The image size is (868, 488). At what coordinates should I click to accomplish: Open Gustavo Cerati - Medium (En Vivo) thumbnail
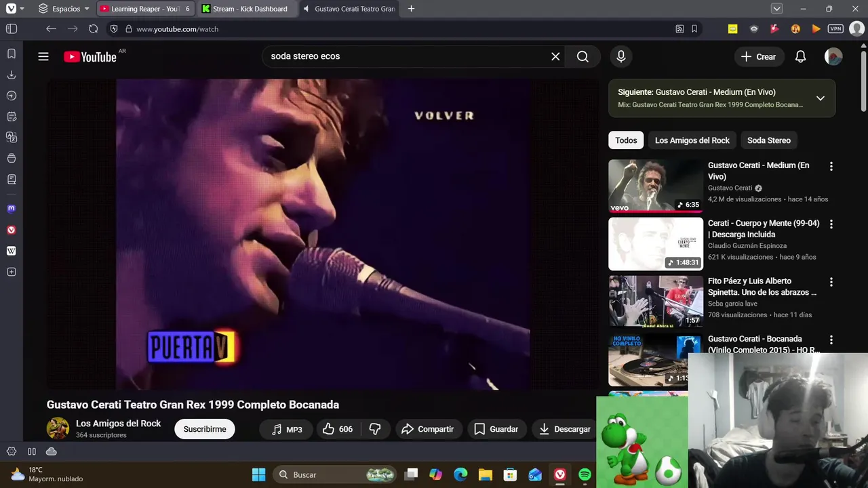pos(656,186)
